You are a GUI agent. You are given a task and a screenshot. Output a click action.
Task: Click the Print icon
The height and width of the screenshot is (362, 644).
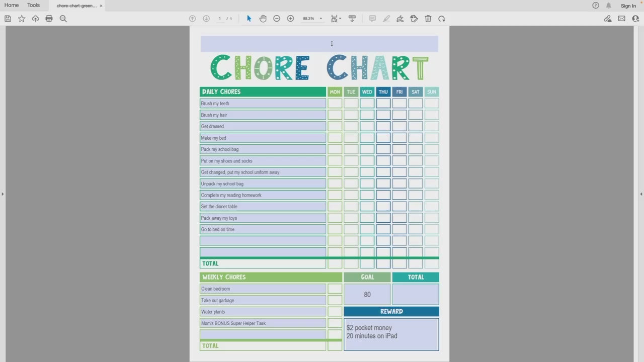click(x=49, y=19)
